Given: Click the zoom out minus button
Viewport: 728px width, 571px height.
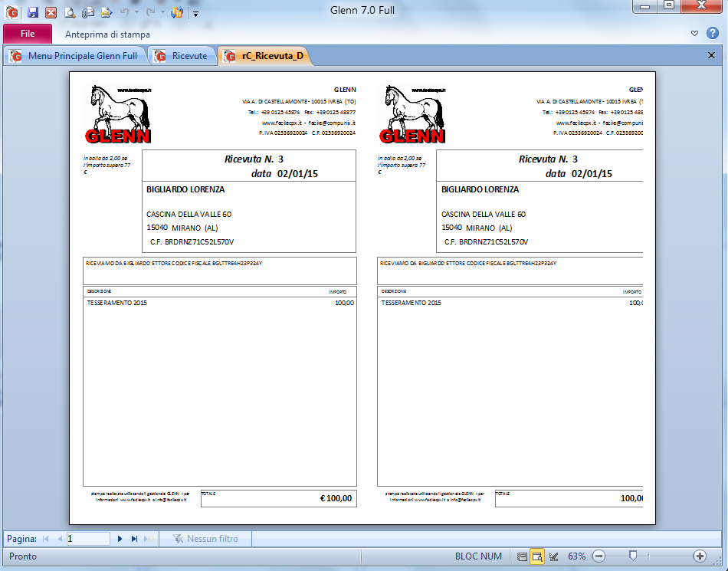Looking at the screenshot, I should [x=598, y=556].
